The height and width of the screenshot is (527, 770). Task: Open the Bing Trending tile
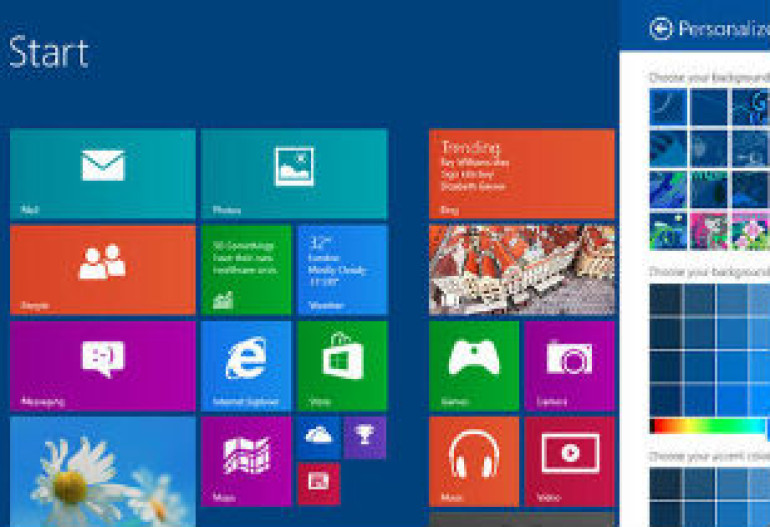coord(522,174)
